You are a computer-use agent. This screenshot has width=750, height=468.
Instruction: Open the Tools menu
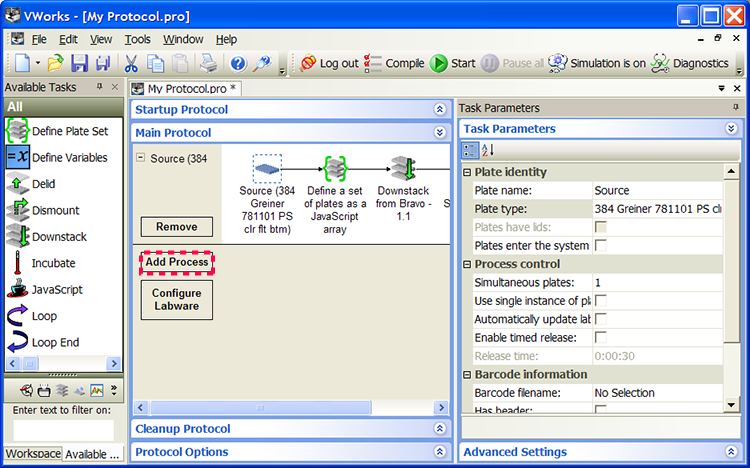[137, 39]
